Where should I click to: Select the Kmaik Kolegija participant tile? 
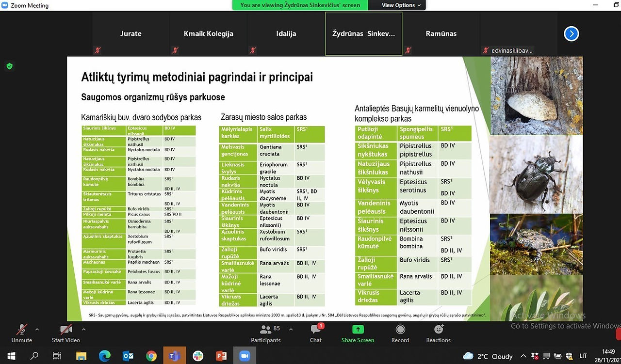(x=209, y=34)
